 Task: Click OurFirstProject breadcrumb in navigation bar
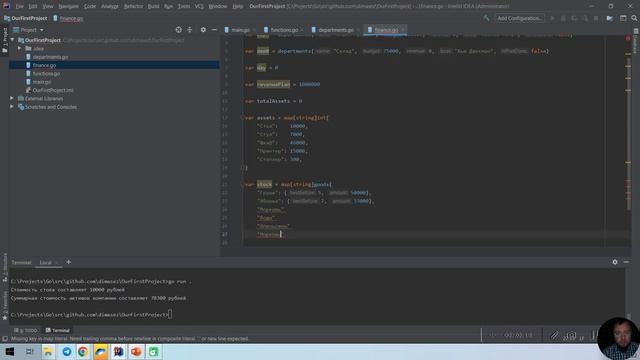[25, 18]
